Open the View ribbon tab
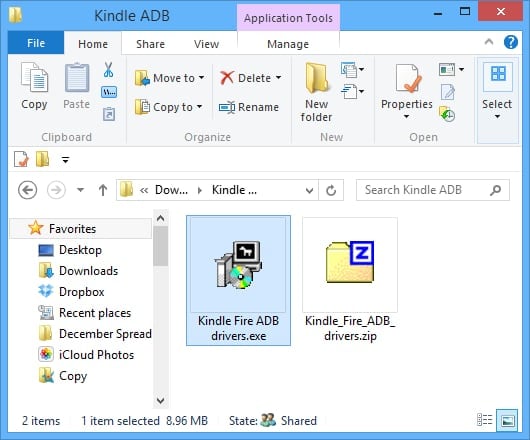Screen dimensions: 530x440 tap(206, 44)
